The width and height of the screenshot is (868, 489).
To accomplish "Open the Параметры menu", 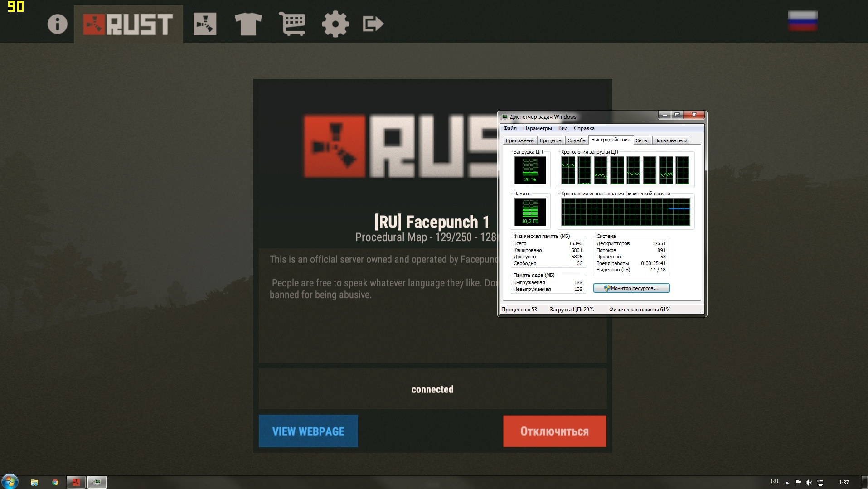I will click(x=537, y=128).
